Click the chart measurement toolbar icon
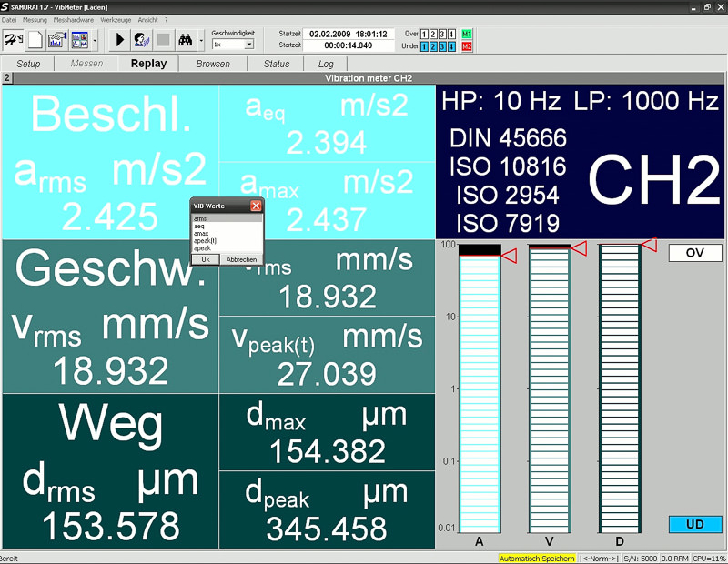The height and width of the screenshot is (564, 728). click(57, 39)
